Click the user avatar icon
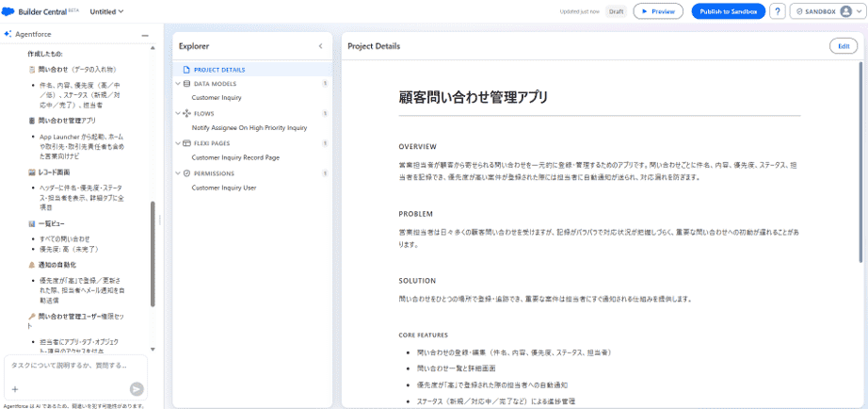Image resolution: width=868 pixels, height=409 pixels. coord(845,11)
